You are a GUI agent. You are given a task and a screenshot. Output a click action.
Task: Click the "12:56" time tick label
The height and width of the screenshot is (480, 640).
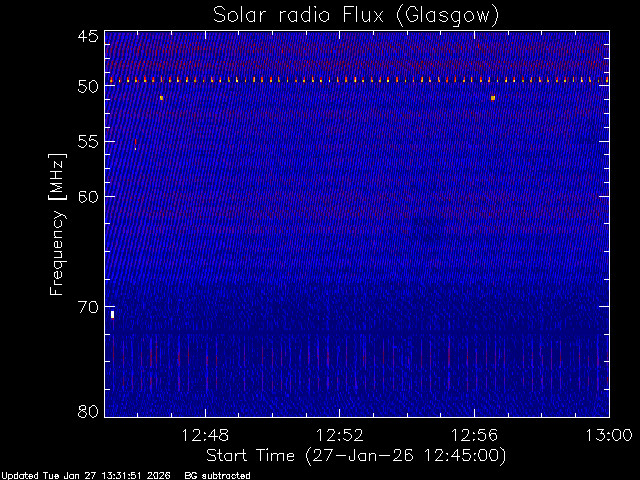click(x=474, y=435)
